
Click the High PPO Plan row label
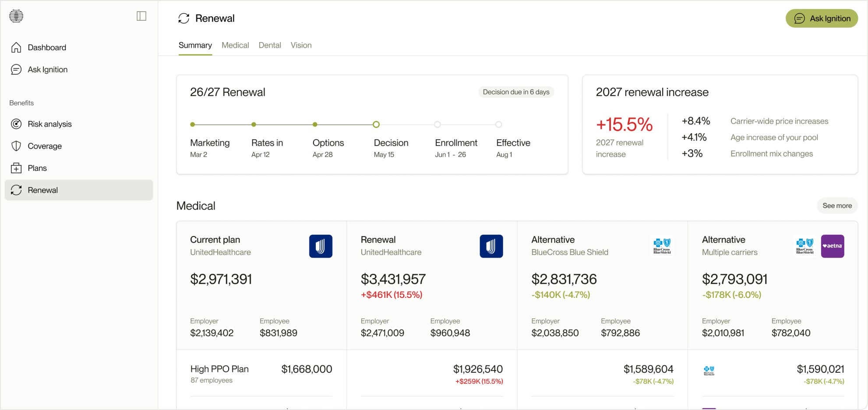[x=219, y=369]
